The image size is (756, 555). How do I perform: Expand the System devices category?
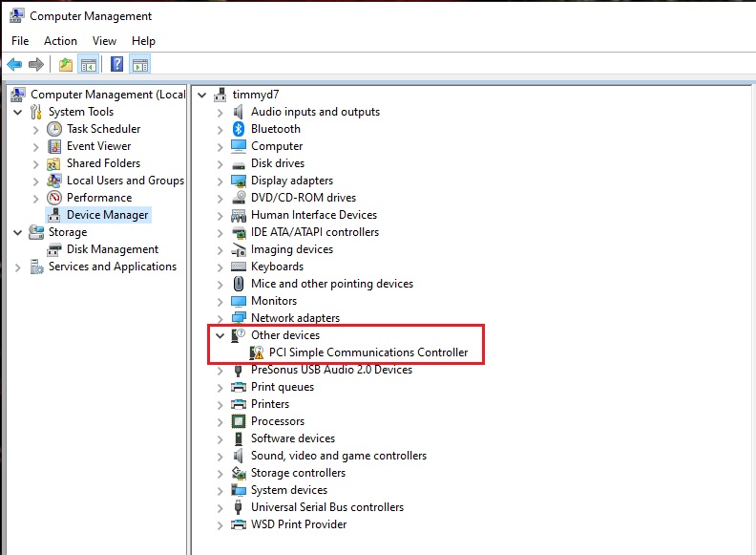(220, 491)
